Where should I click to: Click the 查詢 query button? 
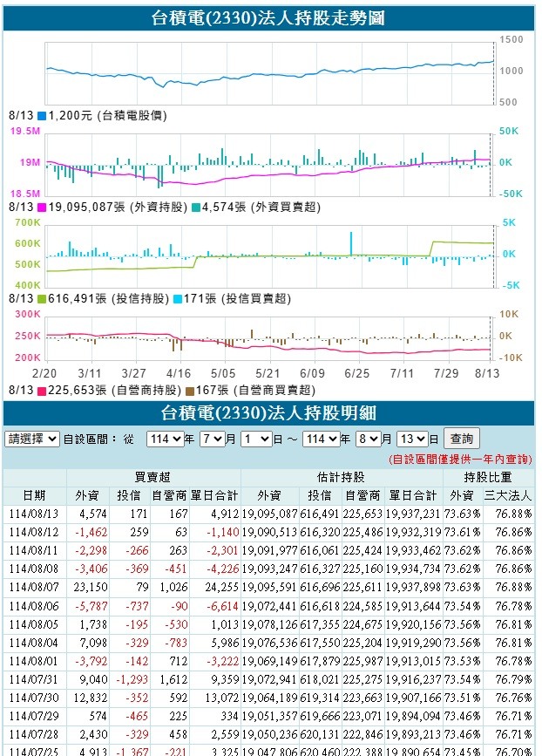[462, 439]
